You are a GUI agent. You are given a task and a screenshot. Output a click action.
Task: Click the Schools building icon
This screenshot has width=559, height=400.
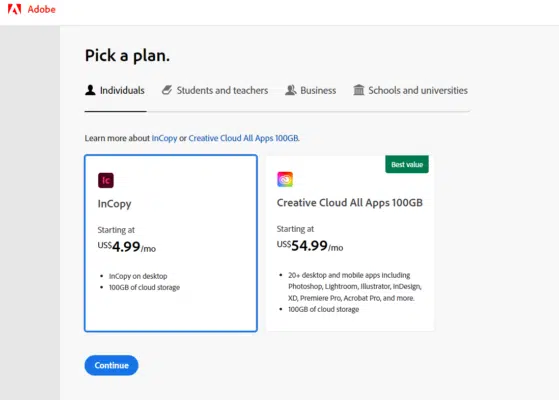[x=359, y=90]
